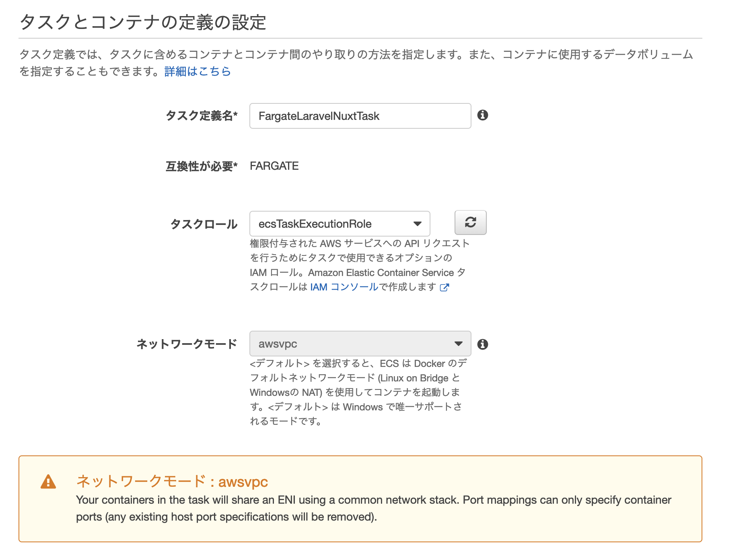Screen dimensions: 745x560
Task: Click the ネットワークモード : awsvpc warning title
Action: point(172,481)
